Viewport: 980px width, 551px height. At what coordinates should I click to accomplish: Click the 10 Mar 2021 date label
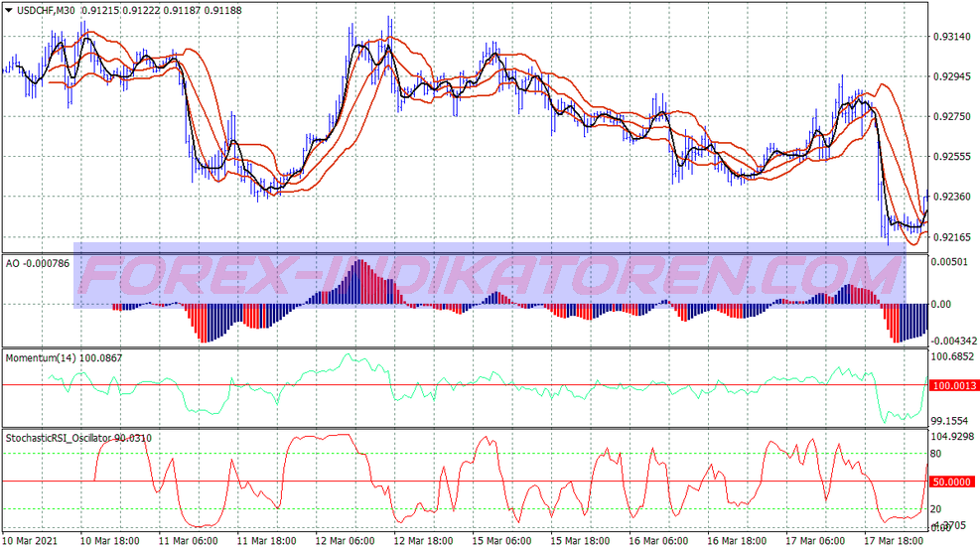pos(31,541)
